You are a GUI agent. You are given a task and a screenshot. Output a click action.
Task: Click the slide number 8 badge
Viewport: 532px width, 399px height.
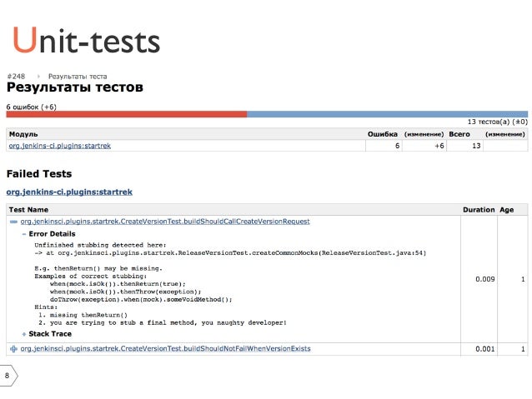coord(8,376)
